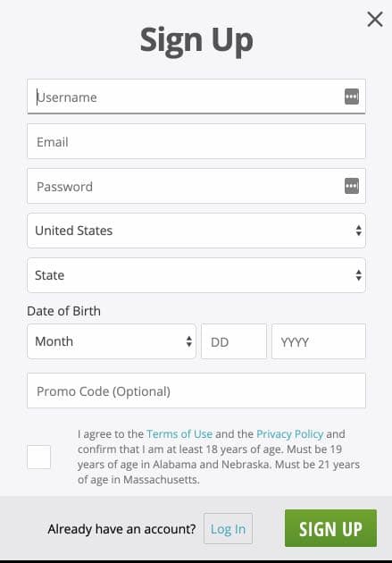Focus the Password input field

[x=196, y=186]
